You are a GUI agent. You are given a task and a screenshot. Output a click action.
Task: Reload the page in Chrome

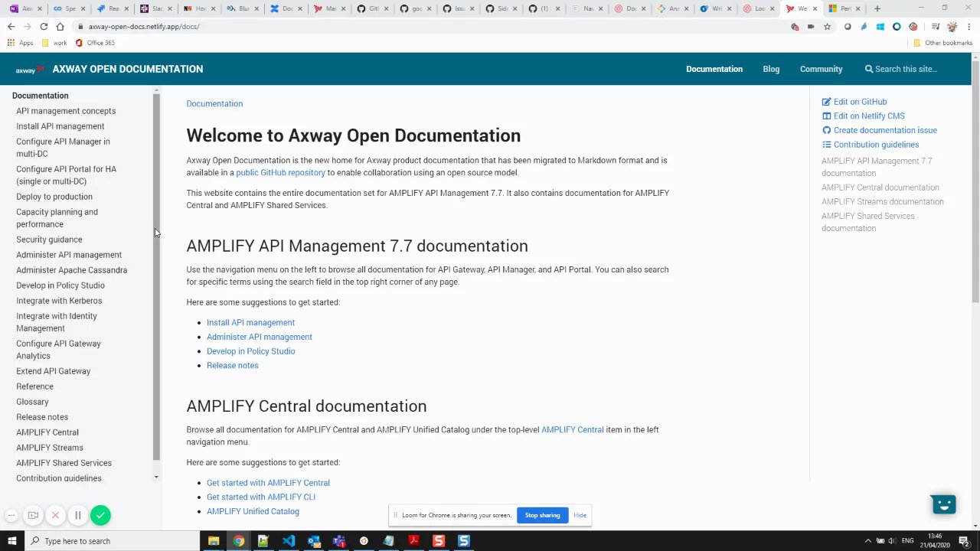(x=44, y=27)
